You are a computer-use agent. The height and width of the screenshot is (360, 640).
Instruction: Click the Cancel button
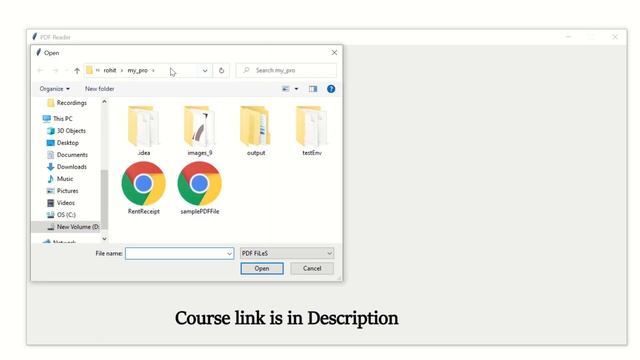312,269
